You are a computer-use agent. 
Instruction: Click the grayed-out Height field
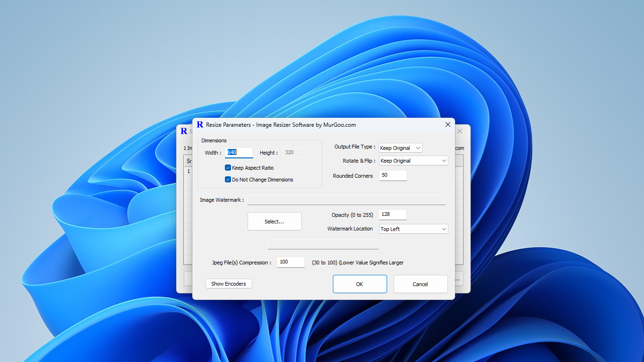click(x=296, y=152)
